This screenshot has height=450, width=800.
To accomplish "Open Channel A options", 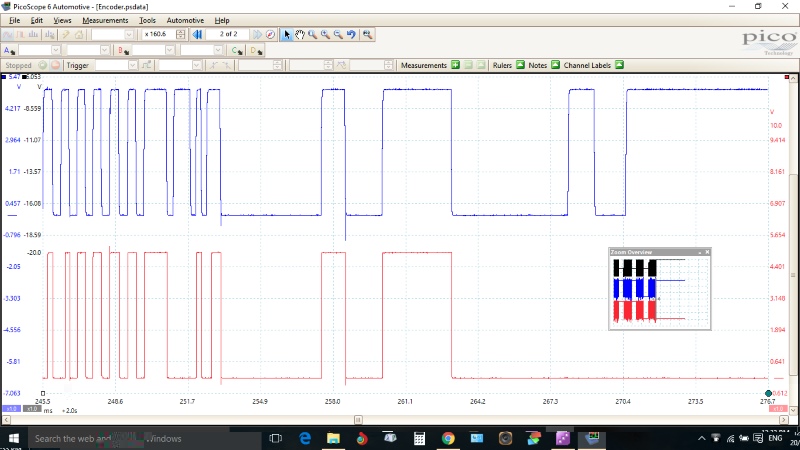I will pos(9,50).
